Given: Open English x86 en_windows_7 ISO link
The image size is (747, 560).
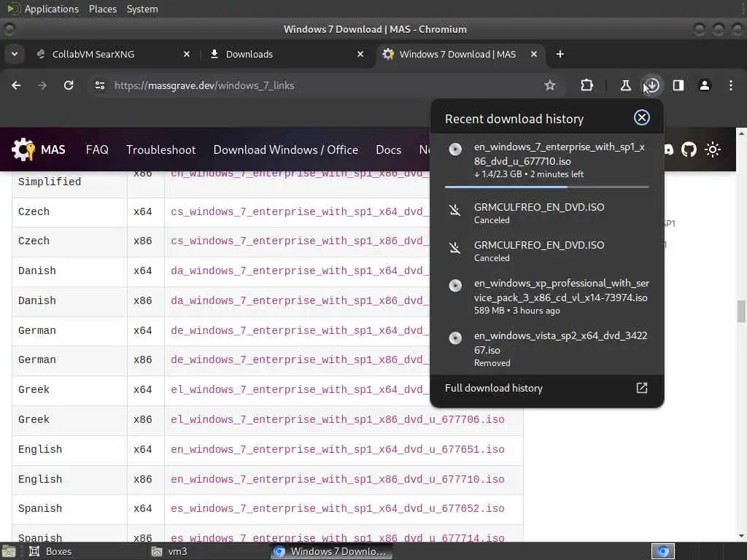Looking at the screenshot, I should click(337, 480).
